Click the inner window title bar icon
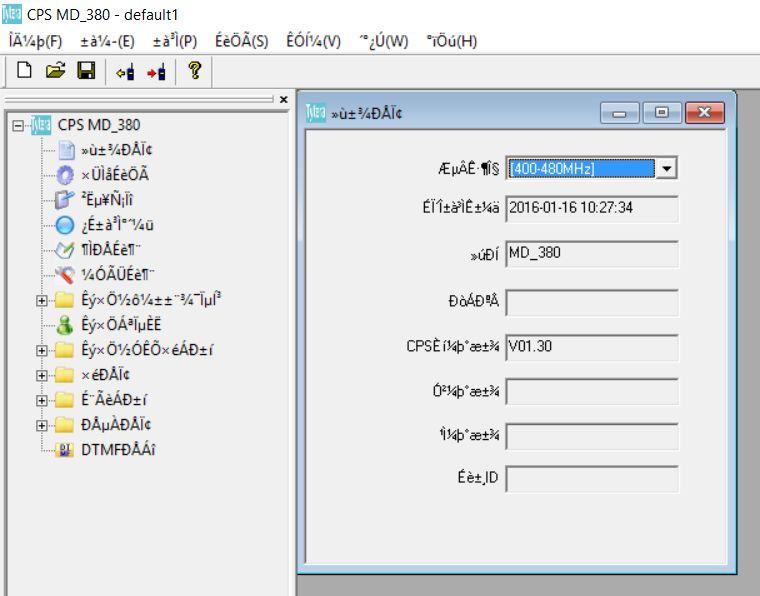760x596 pixels. coord(316,113)
